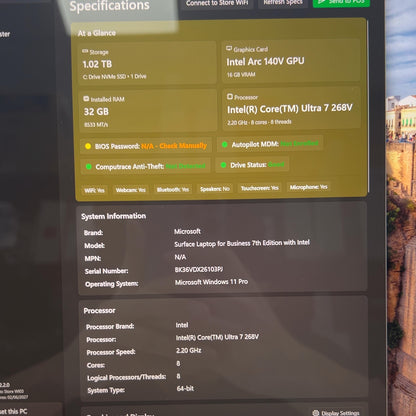This screenshot has width=416, height=416.
Task: Click the Refresh Specs button
Action: [x=283, y=3]
